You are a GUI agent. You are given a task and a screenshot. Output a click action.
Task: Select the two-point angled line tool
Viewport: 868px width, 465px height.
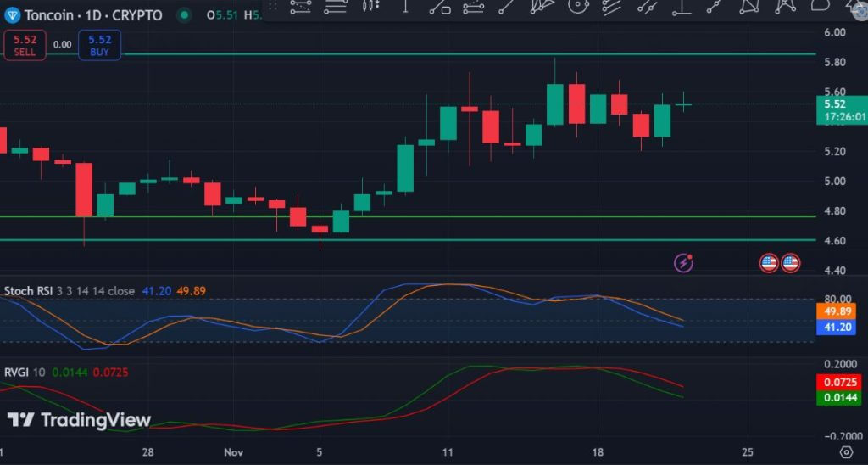(713, 6)
